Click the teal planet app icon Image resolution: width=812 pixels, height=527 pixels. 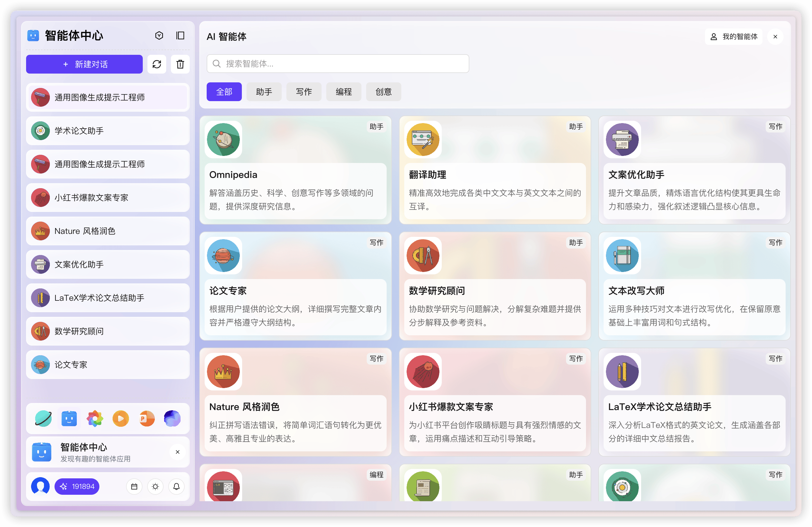click(43, 419)
